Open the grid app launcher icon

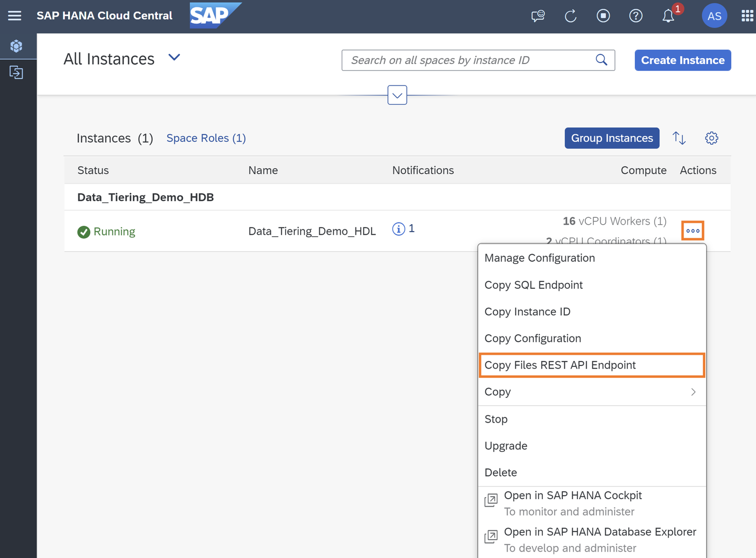pos(748,16)
